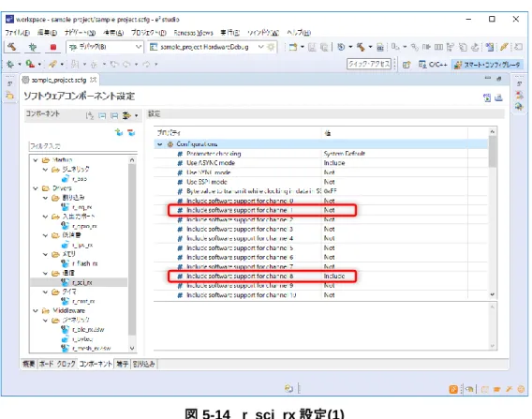
Task: Collapse the Middleware tree node
Action: pos(36,310)
